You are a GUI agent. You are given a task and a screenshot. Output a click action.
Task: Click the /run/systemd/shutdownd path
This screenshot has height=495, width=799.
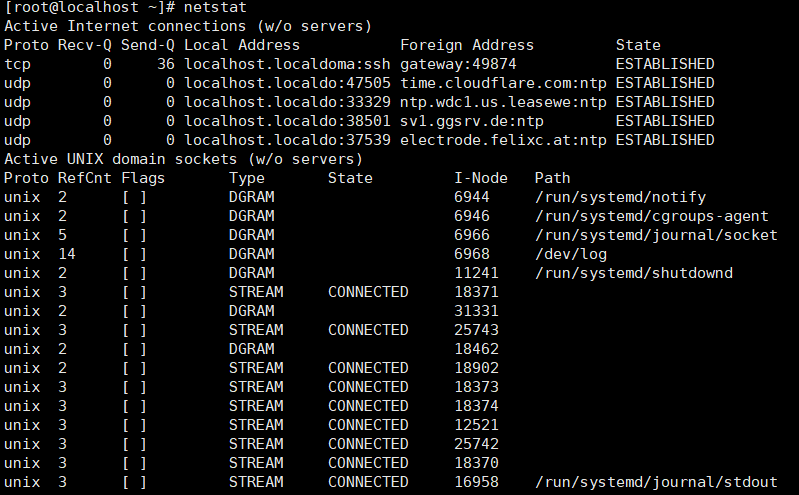click(x=633, y=273)
